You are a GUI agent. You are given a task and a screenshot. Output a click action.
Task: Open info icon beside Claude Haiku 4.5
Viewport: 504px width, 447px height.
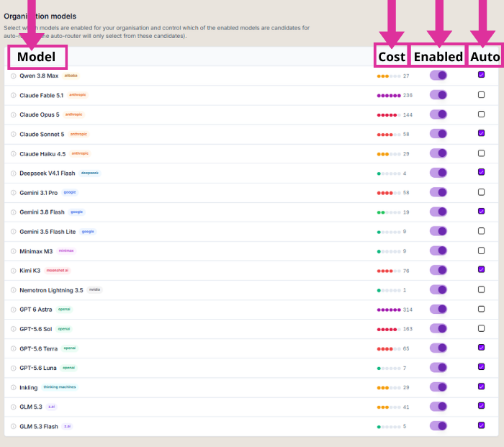tap(13, 154)
